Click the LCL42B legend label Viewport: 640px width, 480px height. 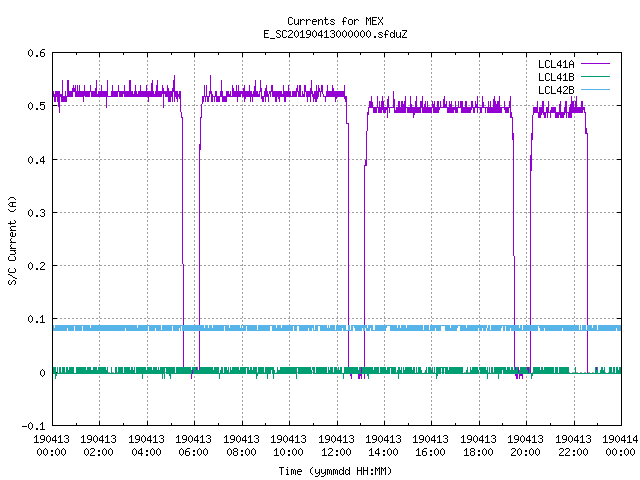(x=556, y=90)
